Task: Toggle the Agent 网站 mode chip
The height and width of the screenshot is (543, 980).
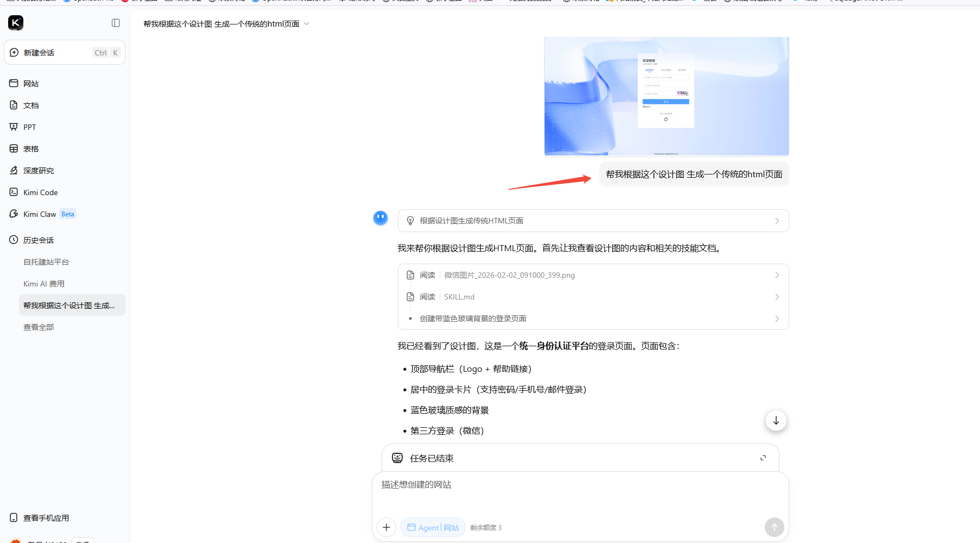Action: [x=433, y=527]
